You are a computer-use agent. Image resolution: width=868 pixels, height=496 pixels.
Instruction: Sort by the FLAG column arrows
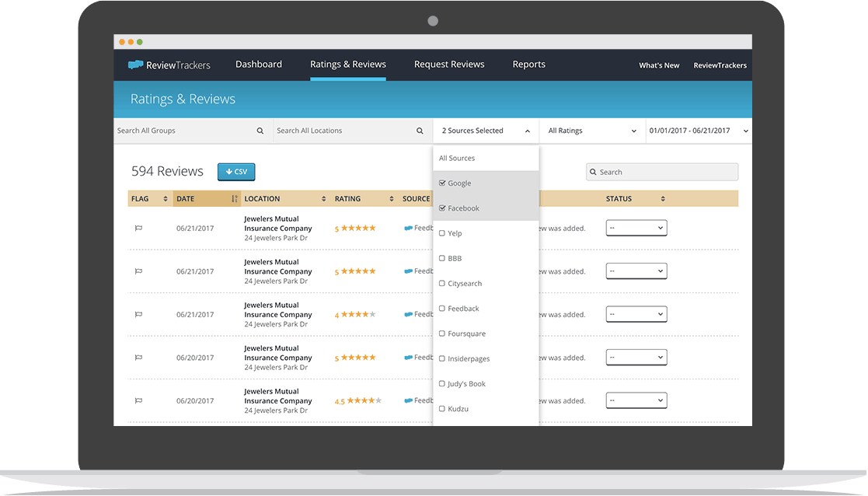[x=165, y=199]
